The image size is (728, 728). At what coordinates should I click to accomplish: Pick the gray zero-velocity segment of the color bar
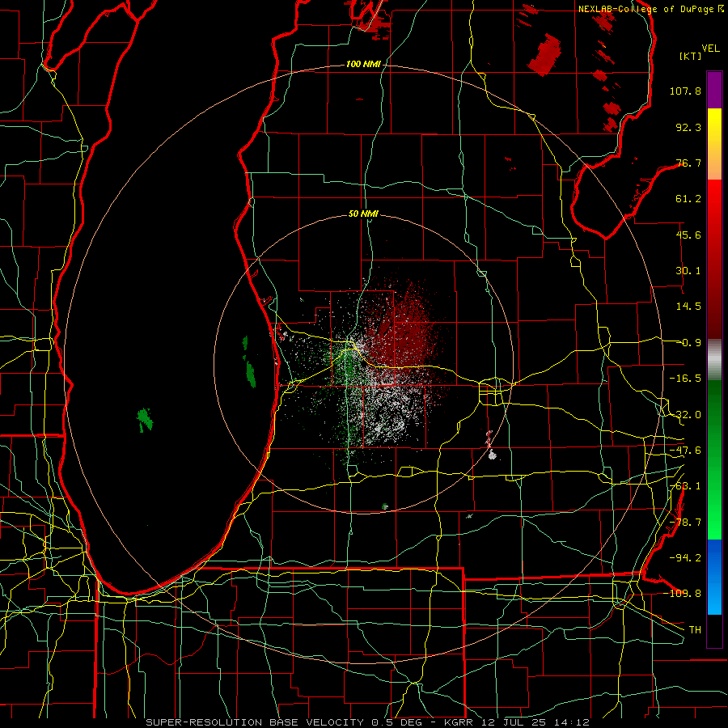click(714, 360)
